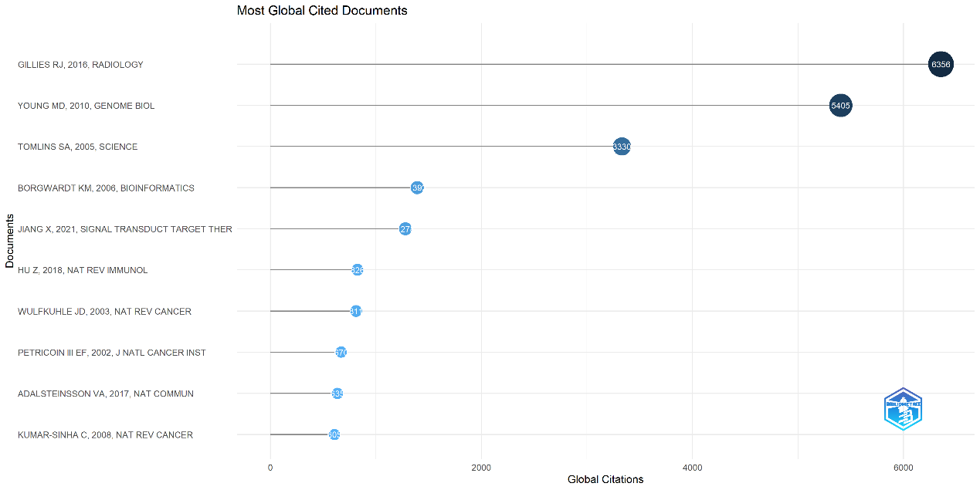980x490 pixels.
Task: Click the Bibliometrix hexagon logo
Action: 903,409
